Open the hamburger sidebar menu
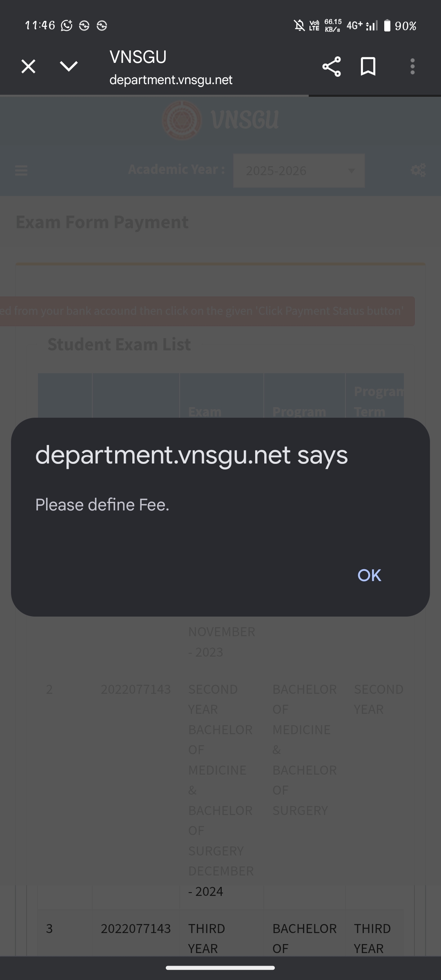Image resolution: width=441 pixels, height=980 pixels. (21, 170)
